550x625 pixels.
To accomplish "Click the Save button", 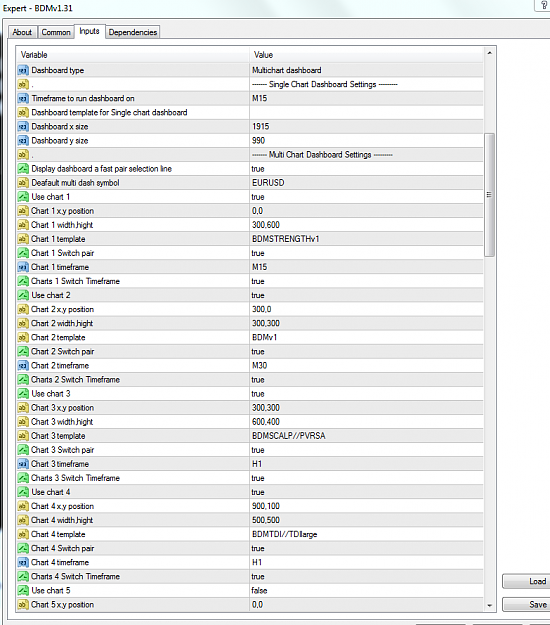I will point(526,605).
